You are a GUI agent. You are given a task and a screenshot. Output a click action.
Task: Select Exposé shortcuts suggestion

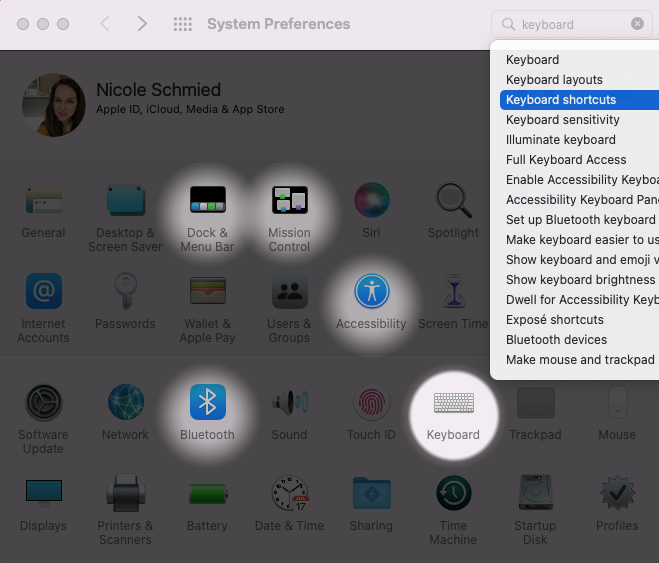[580, 320]
